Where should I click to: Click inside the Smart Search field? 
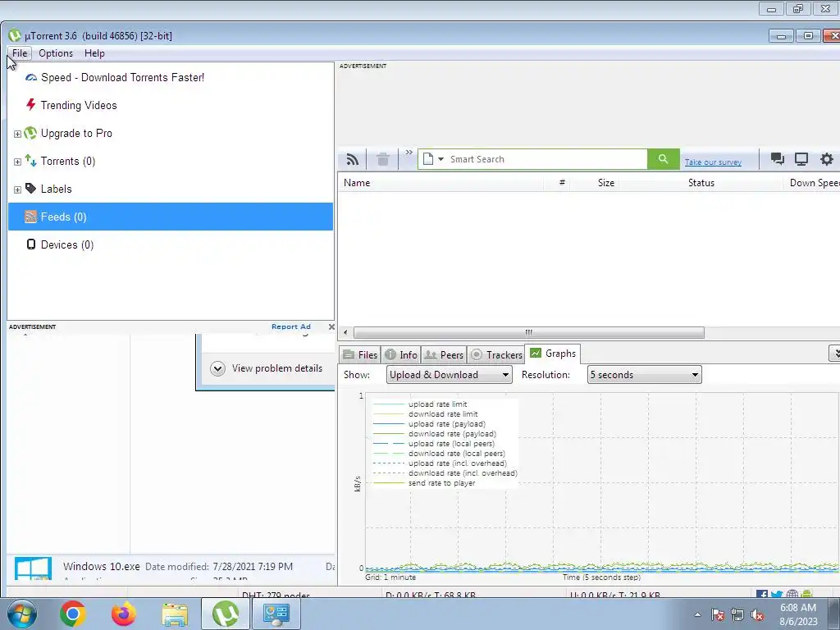(546, 159)
